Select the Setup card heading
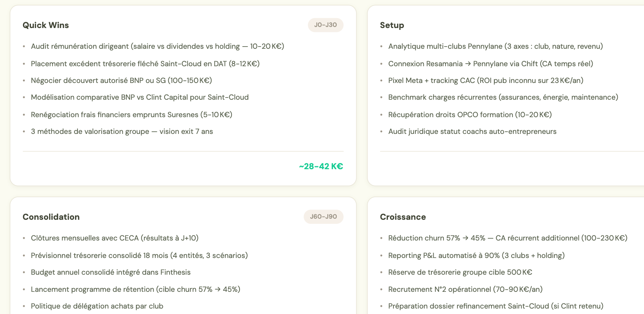This screenshot has width=644, height=314. click(392, 25)
